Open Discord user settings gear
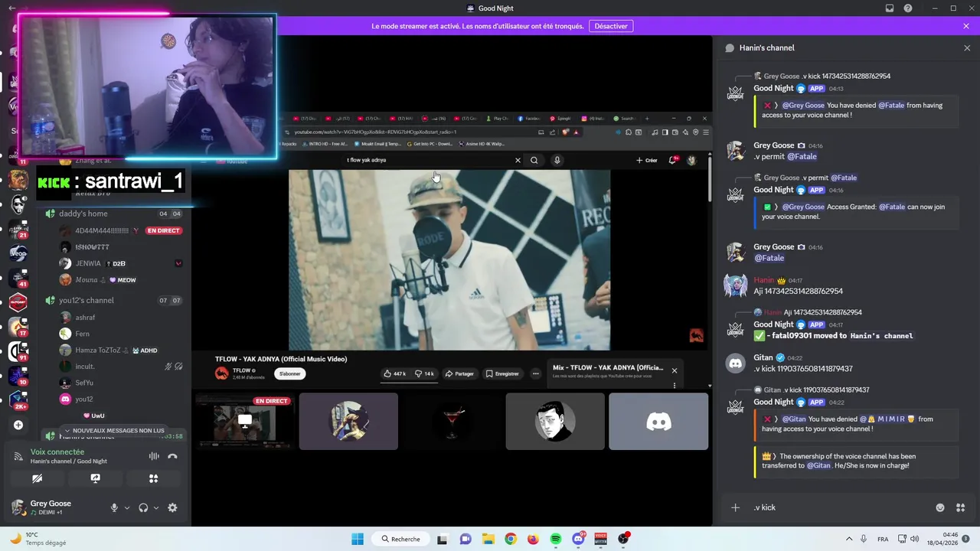 pos(172,507)
